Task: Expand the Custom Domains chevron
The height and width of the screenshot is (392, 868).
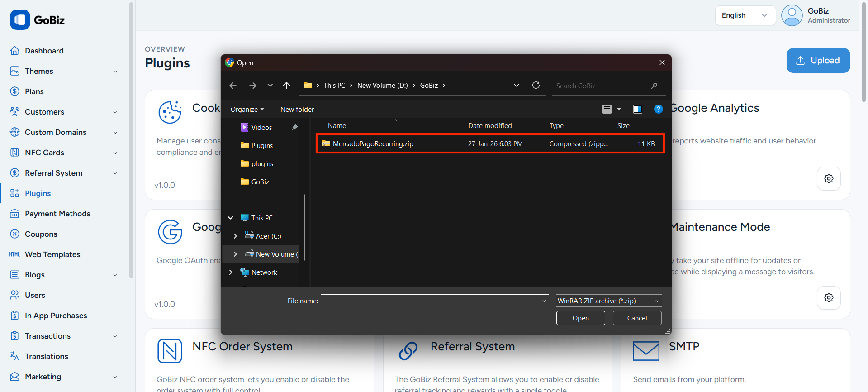Action: click(x=115, y=133)
